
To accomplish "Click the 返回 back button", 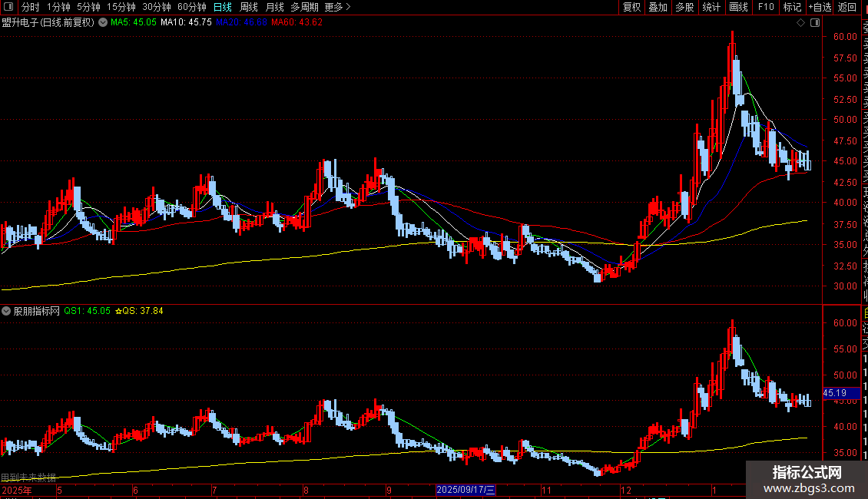I will point(847,7).
